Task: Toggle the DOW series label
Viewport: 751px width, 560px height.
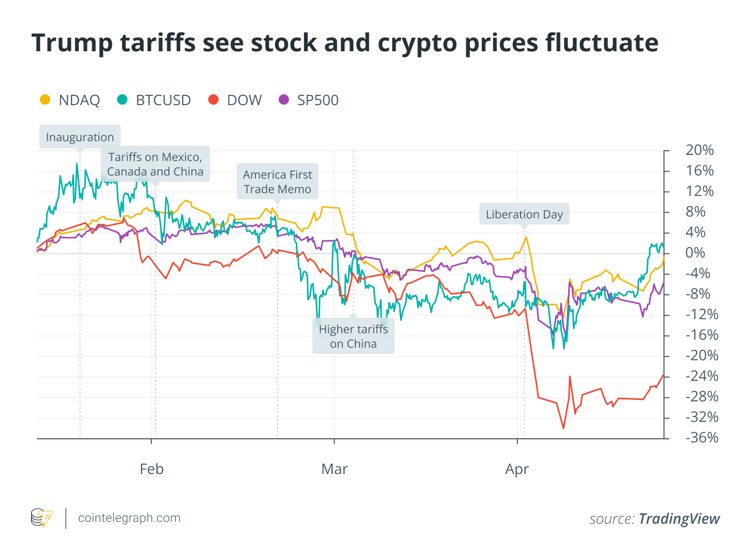Action: coord(244,100)
